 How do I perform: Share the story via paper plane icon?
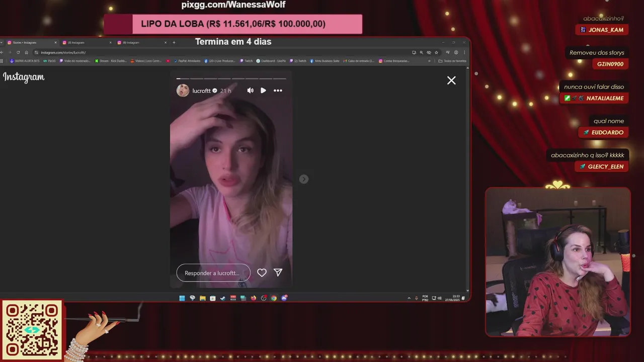pos(278,273)
